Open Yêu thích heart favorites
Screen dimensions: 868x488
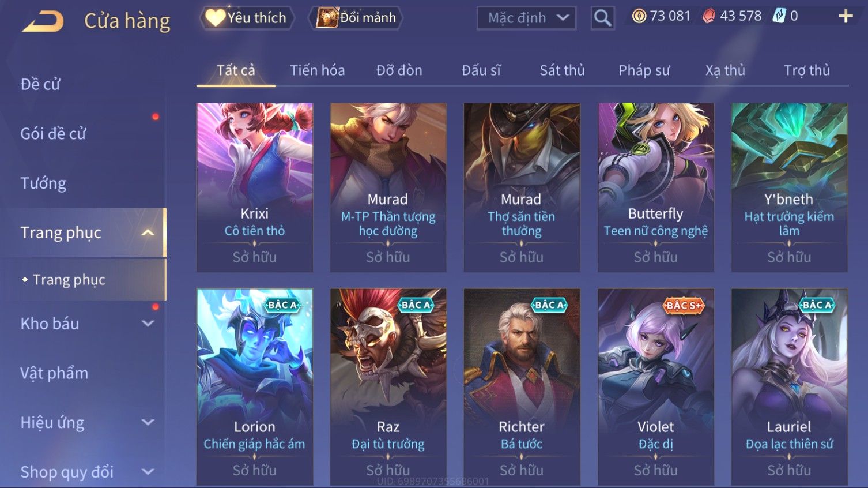(x=247, y=18)
